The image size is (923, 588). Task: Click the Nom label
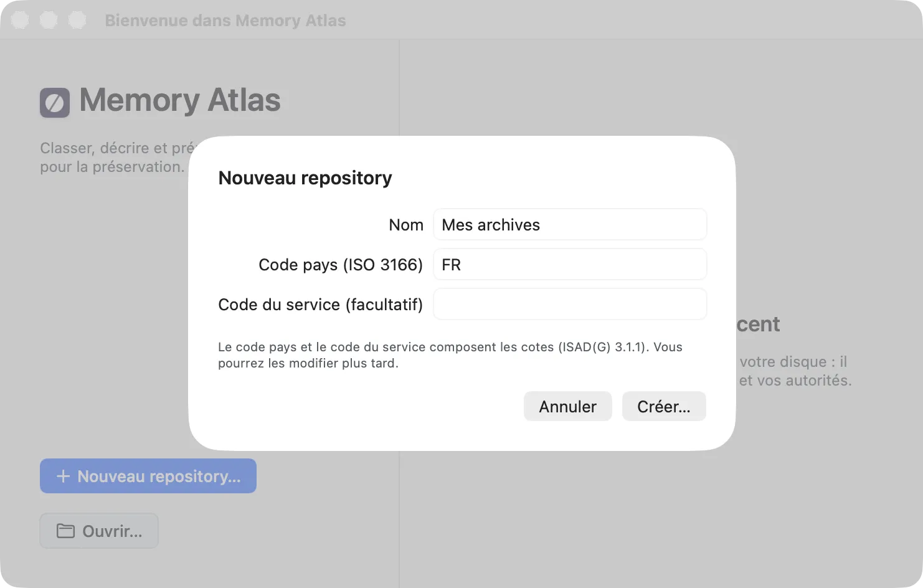click(x=406, y=225)
